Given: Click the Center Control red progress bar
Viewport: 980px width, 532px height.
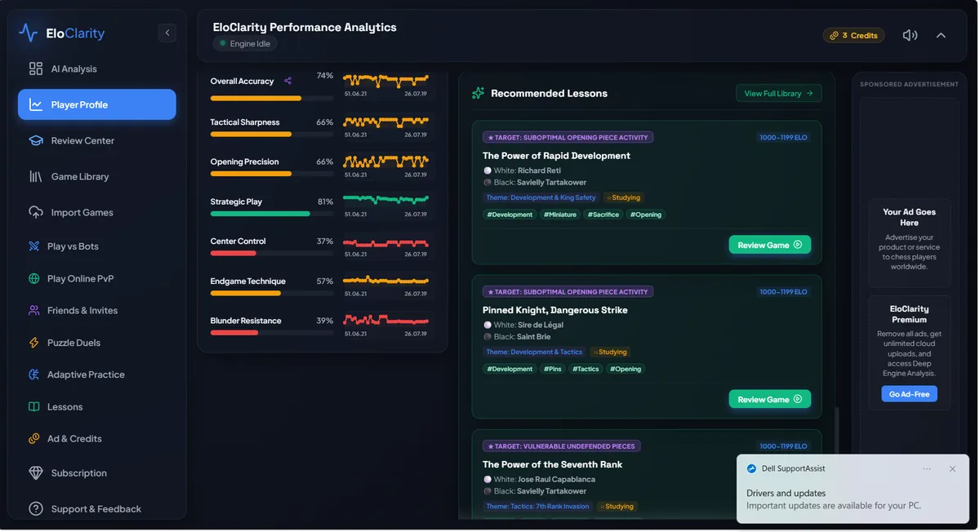Looking at the screenshot, I should tap(272, 253).
